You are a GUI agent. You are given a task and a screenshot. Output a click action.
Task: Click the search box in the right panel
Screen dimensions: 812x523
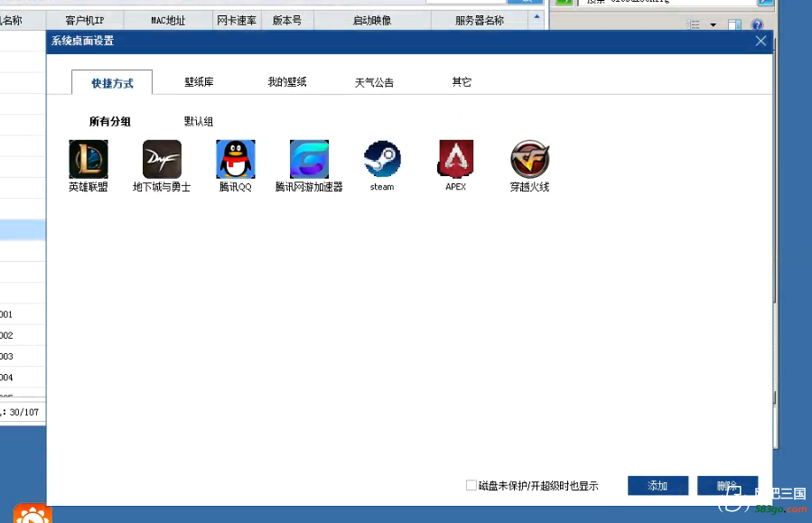point(668,2)
